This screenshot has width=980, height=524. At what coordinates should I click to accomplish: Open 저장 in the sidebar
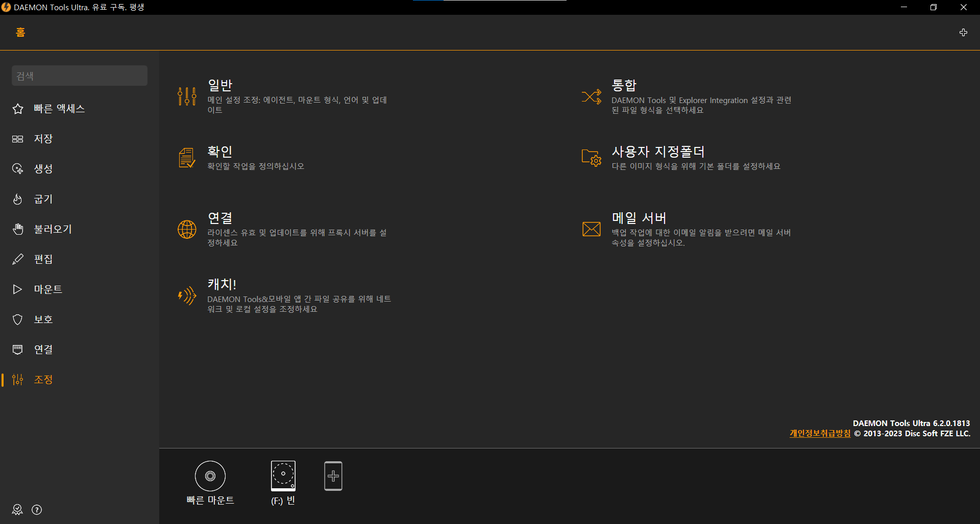coord(43,139)
